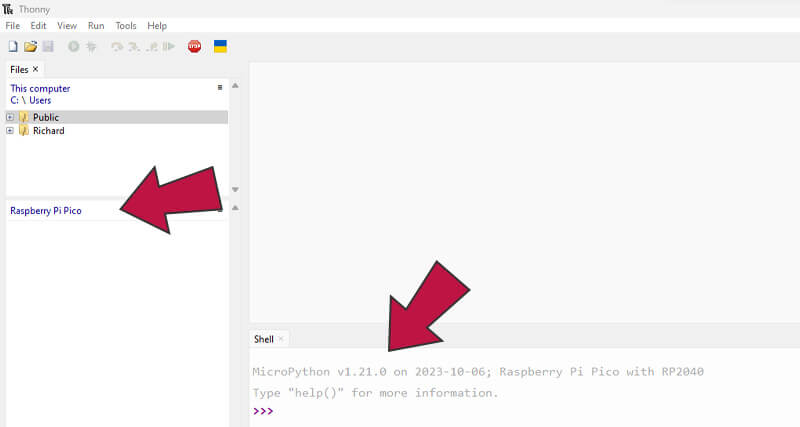This screenshot has height=427, width=800.
Task: Save the file with the floppy disk icon
Action: click(x=48, y=46)
